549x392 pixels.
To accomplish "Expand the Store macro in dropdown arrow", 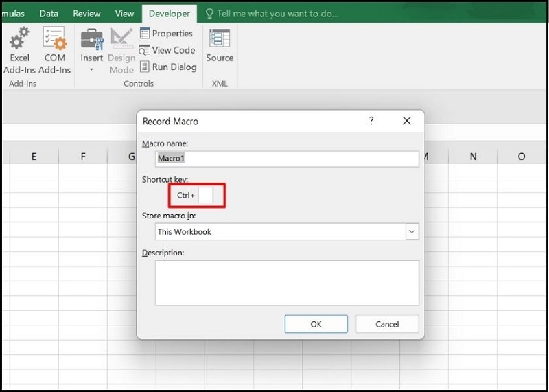I will (412, 231).
